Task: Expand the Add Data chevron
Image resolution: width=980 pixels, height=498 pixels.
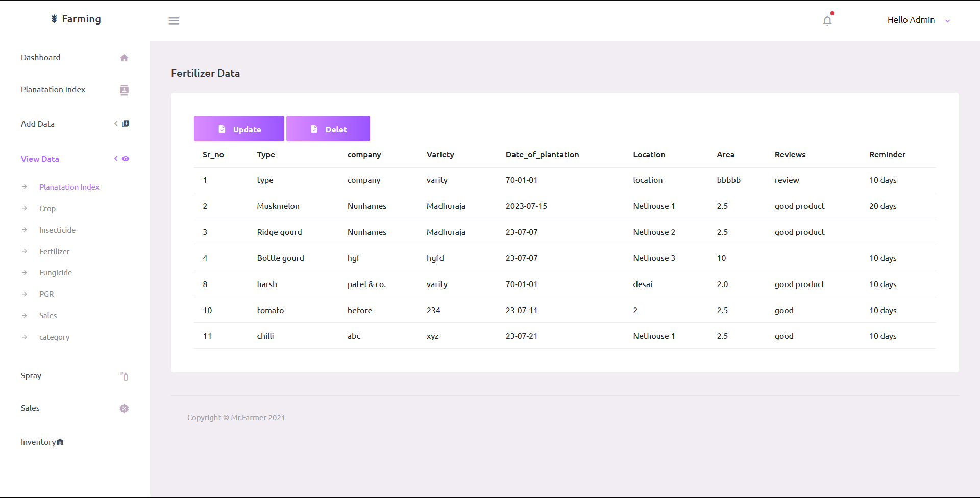Action: (x=115, y=123)
